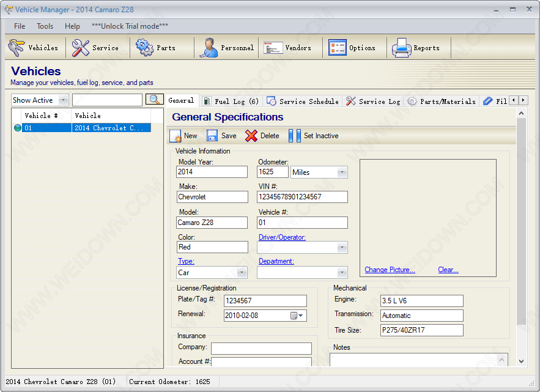Open the Reports printer toolbar icon
Image resolution: width=540 pixels, height=392 pixels.
click(x=402, y=48)
